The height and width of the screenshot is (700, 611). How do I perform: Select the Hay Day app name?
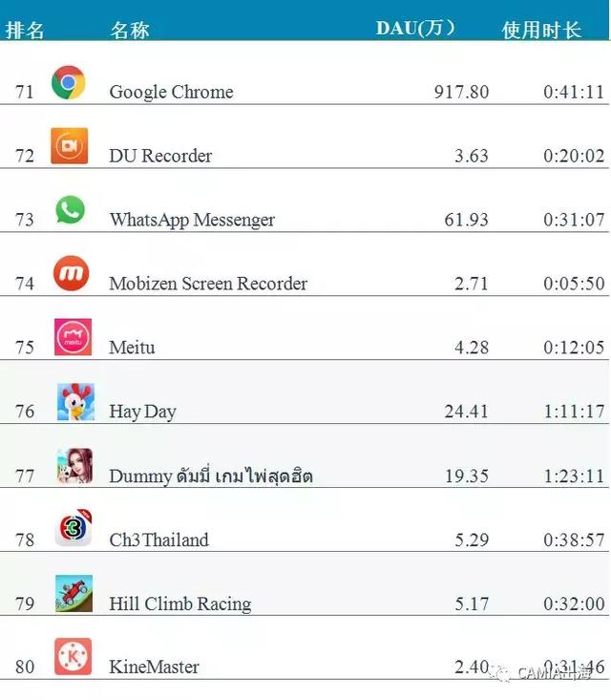[x=142, y=412]
